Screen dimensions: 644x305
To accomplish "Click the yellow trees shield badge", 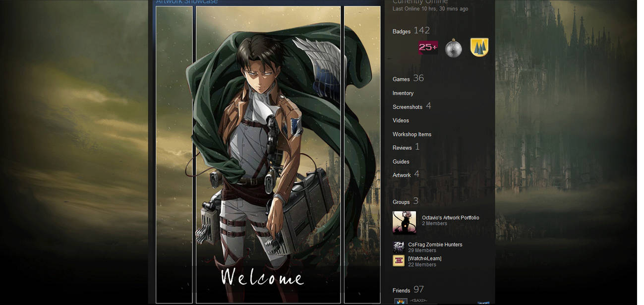I will pos(479,48).
